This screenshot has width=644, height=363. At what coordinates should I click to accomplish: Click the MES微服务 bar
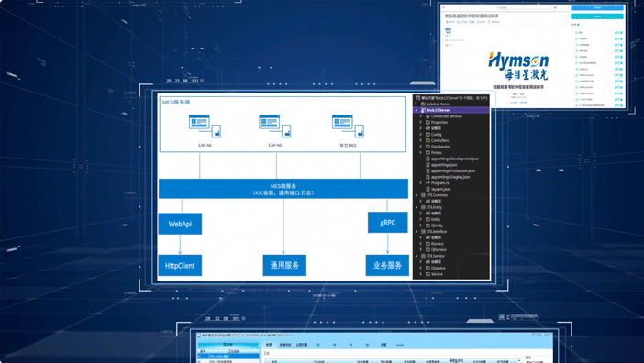283,189
